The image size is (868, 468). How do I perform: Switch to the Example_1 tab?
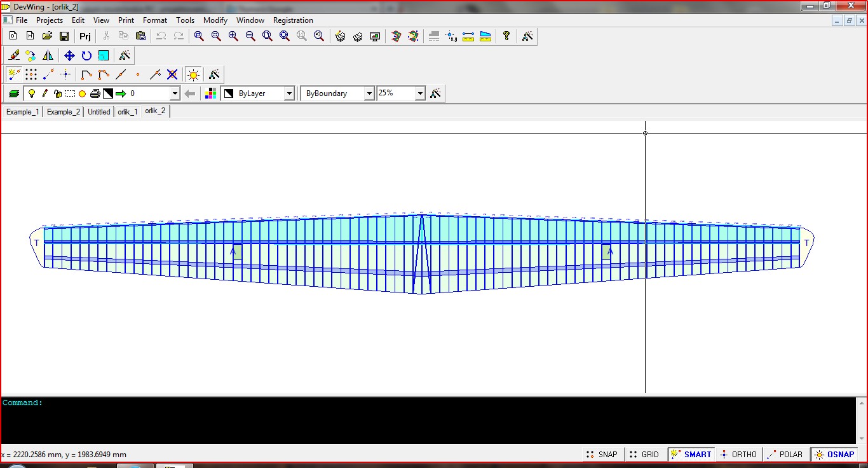coord(23,112)
